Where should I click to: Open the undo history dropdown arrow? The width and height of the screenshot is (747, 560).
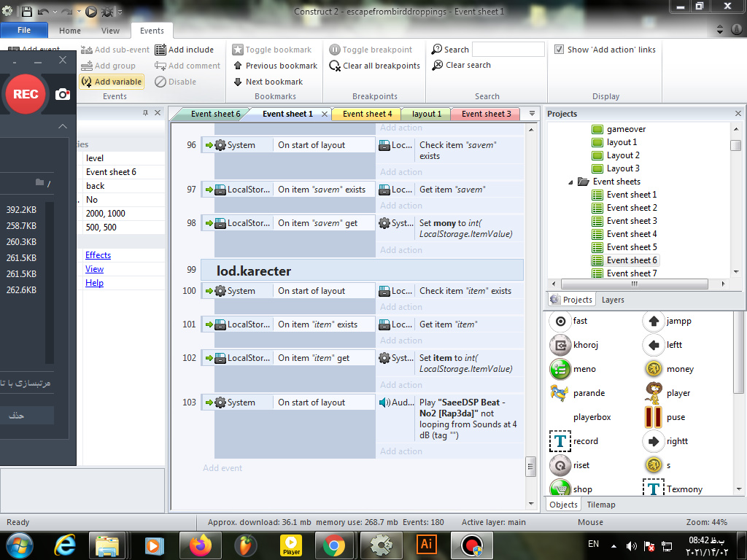tap(55, 12)
